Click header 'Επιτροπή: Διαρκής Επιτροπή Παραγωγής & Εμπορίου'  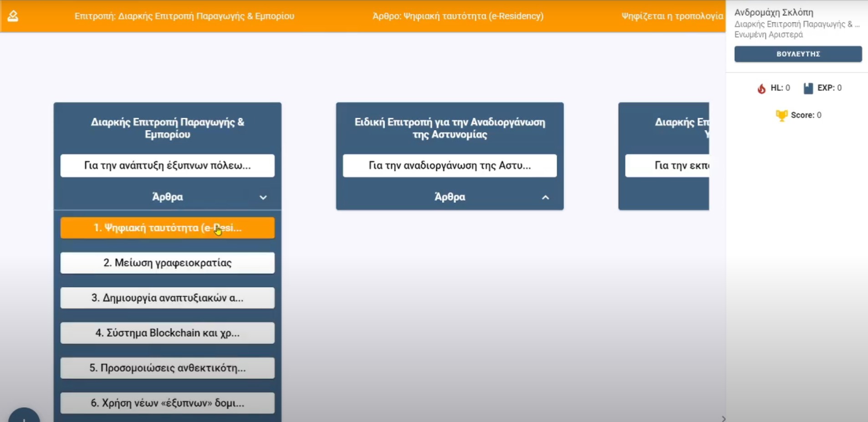pos(184,16)
